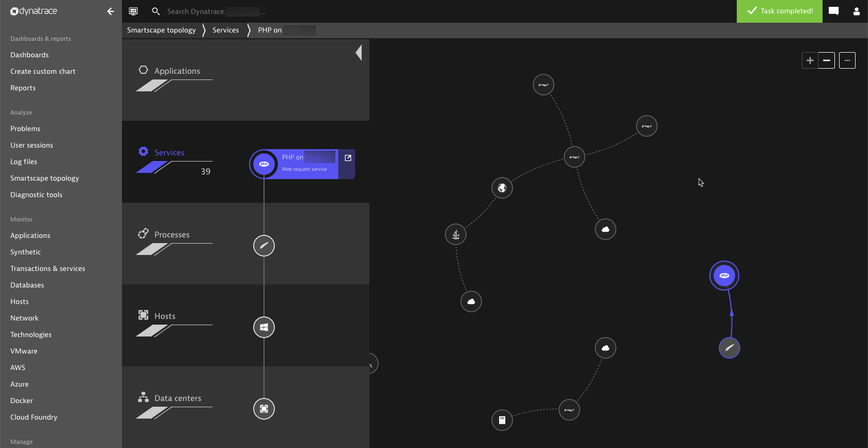Viewport: 868px width, 448px height.
Task: Select the Applications layer heading
Action: [177, 71]
